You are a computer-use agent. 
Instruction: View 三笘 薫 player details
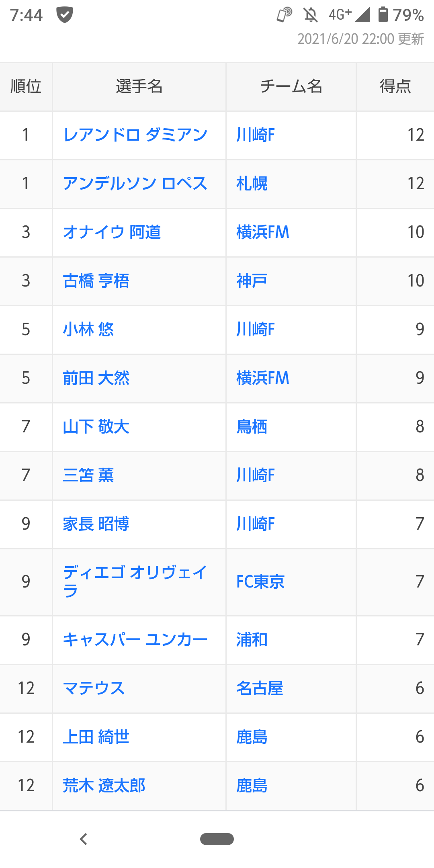pos(88,475)
